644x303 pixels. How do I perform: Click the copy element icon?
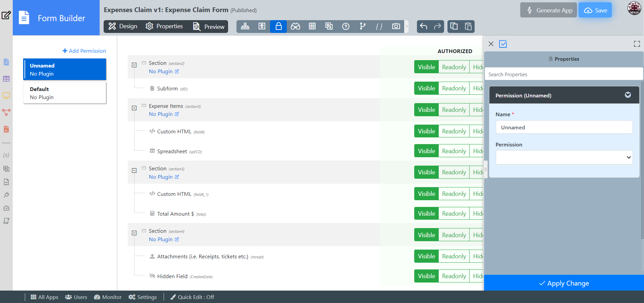coord(454,27)
